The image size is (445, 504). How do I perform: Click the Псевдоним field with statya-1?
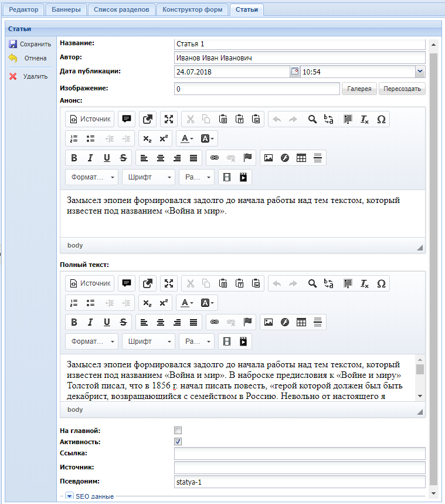[300, 482]
